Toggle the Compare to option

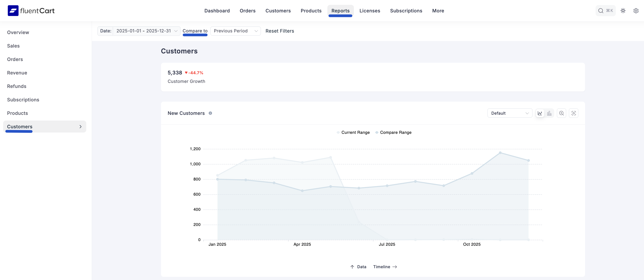pyautogui.click(x=195, y=31)
